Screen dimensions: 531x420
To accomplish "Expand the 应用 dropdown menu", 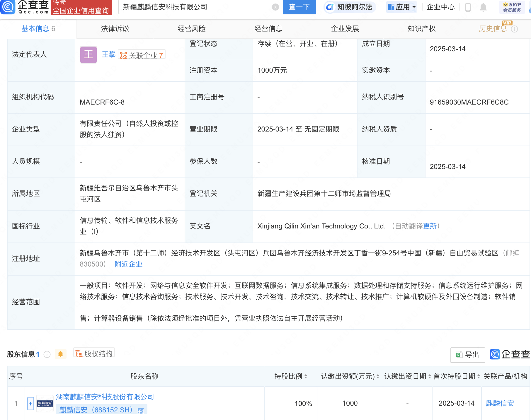I will [x=401, y=7].
